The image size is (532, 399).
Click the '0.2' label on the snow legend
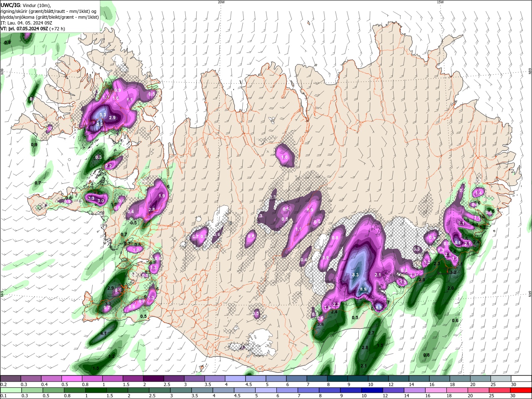[x=3, y=384]
